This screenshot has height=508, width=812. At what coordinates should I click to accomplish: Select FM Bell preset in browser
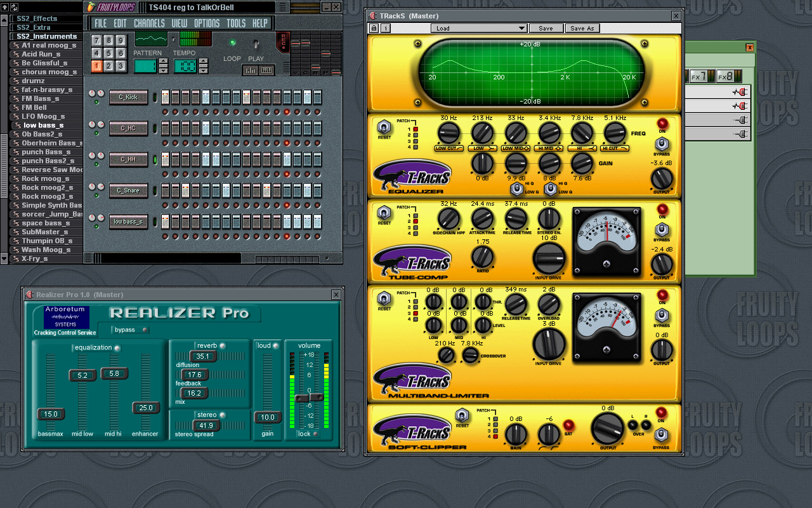coord(34,107)
